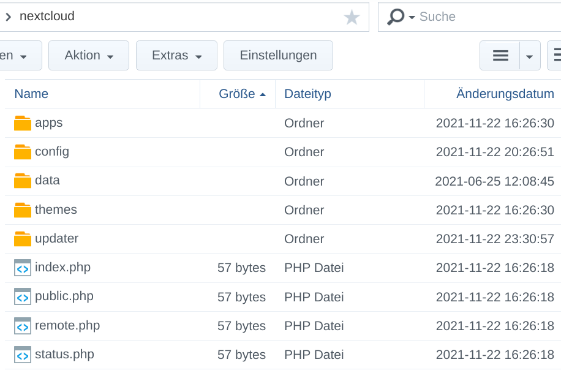The height and width of the screenshot is (392, 561).
Task: Click the favorite star icon in path bar
Action: (x=352, y=17)
